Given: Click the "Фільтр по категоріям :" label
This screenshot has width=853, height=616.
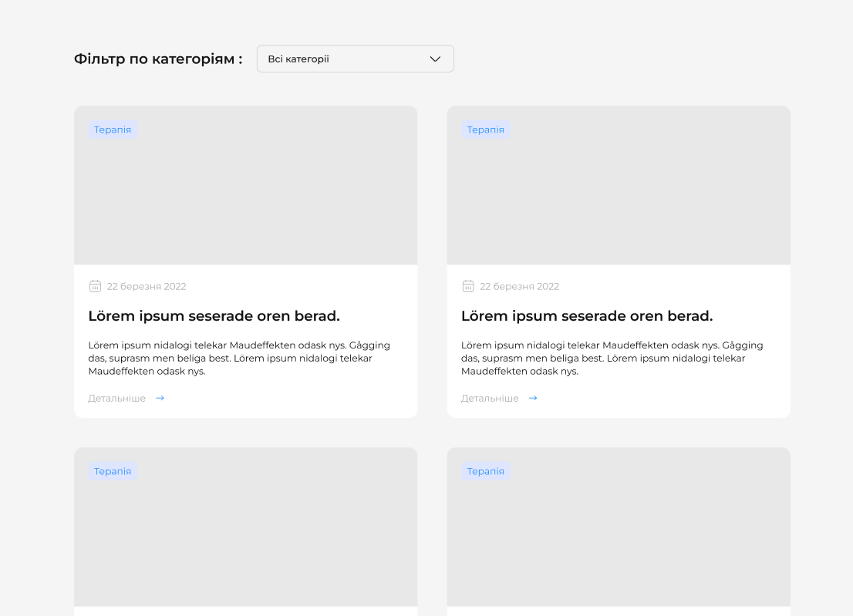Looking at the screenshot, I should pos(158,59).
